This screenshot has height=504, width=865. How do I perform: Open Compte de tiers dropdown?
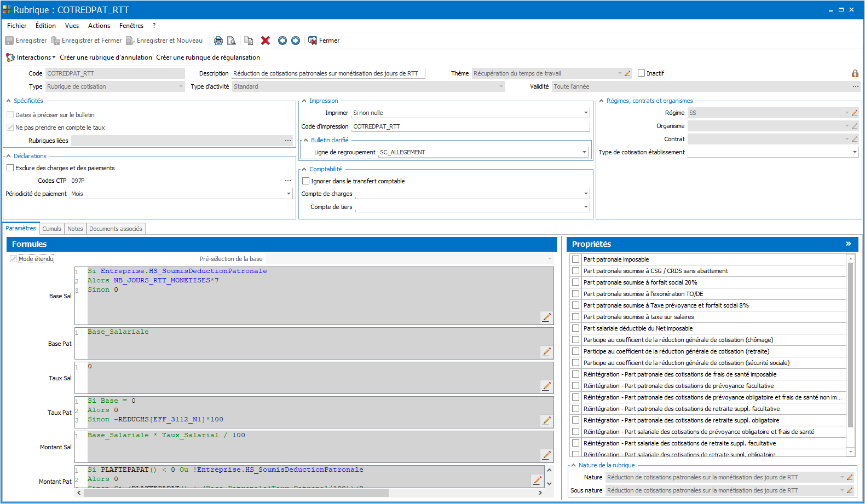(x=586, y=207)
